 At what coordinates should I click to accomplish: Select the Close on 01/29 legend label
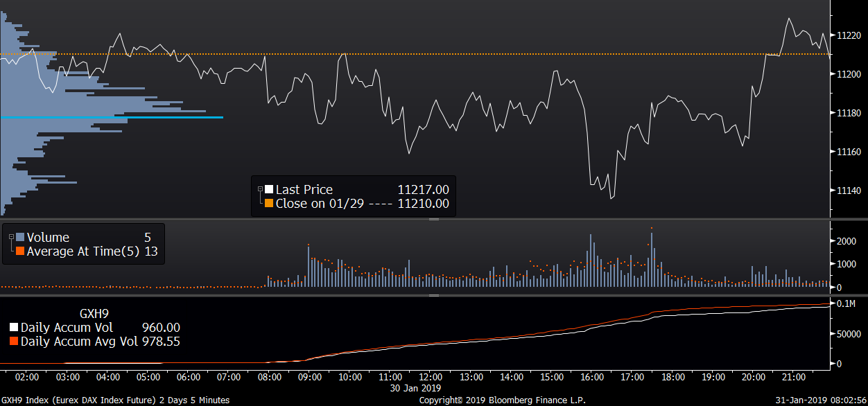320,204
